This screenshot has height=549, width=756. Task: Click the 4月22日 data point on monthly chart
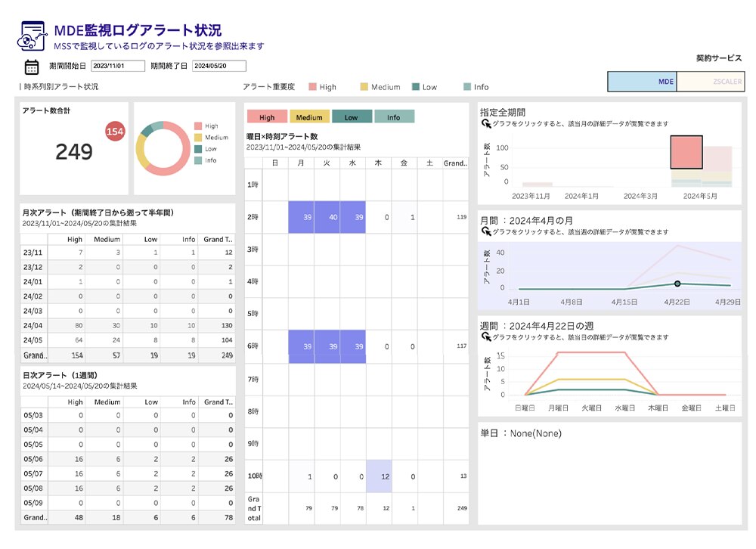[x=677, y=284]
